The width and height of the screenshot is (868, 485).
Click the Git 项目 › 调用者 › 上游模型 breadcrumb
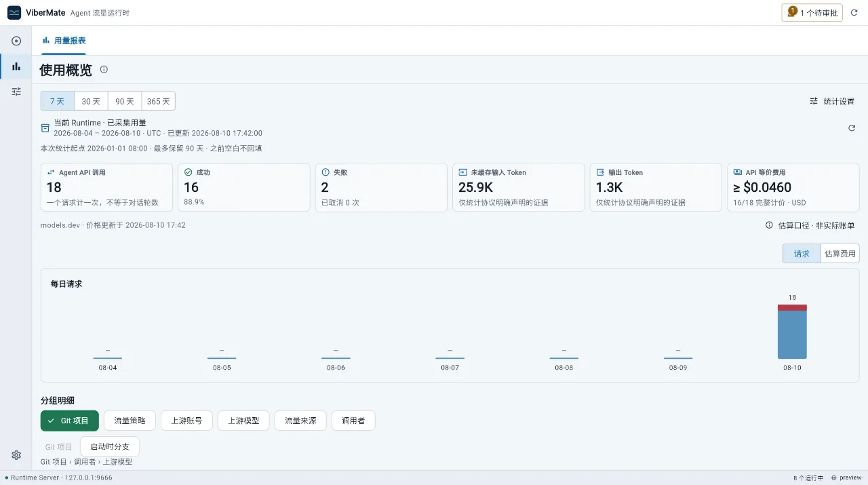tap(86, 462)
